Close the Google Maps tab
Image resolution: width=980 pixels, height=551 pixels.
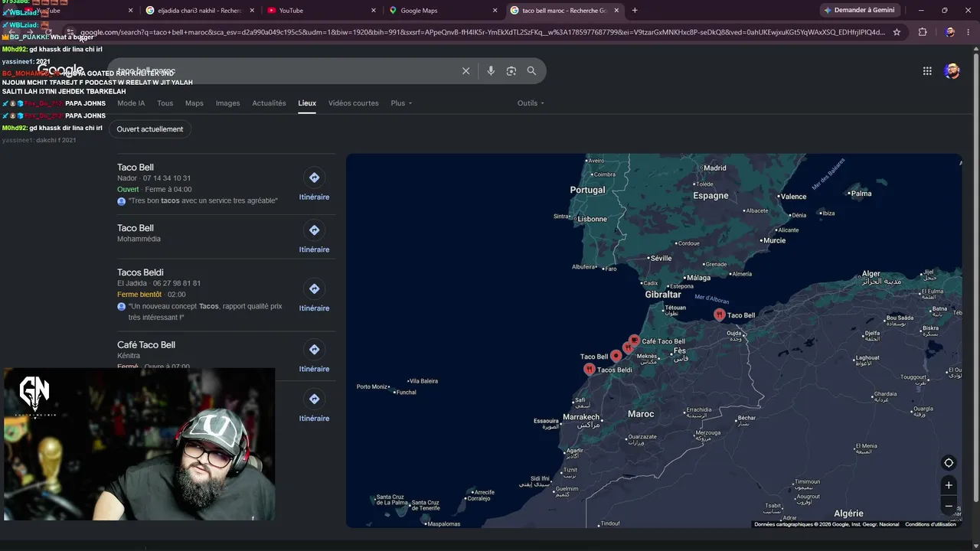[495, 11]
